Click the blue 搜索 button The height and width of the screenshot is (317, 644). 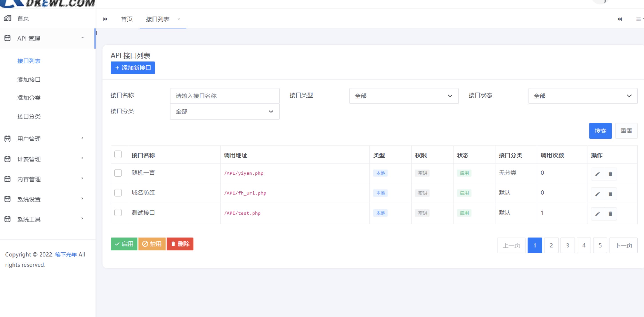600,131
